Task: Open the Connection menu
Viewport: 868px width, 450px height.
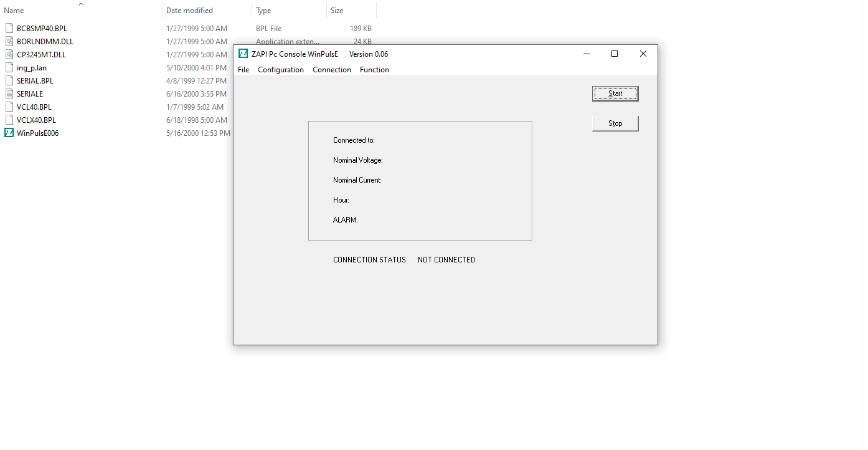Action: pos(331,69)
